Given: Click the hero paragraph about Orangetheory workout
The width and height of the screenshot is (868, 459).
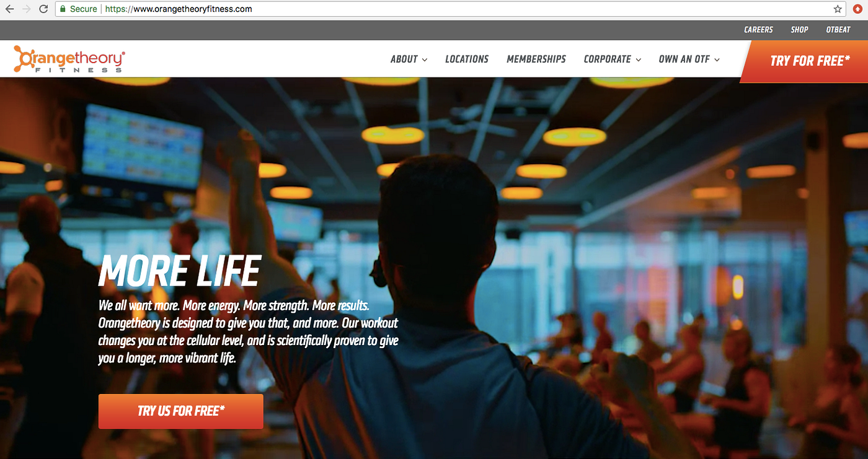Looking at the screenshot, I should (x=248, y=332).
